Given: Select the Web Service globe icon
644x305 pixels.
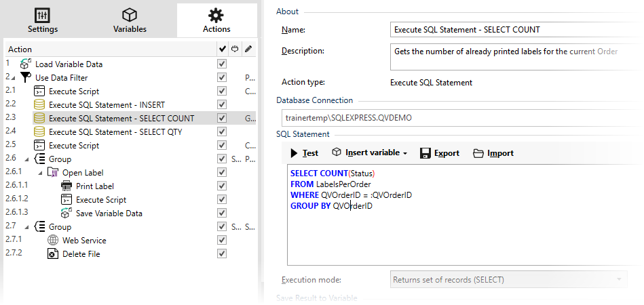Looking at the screenshot, I should (x=53, y=241).
